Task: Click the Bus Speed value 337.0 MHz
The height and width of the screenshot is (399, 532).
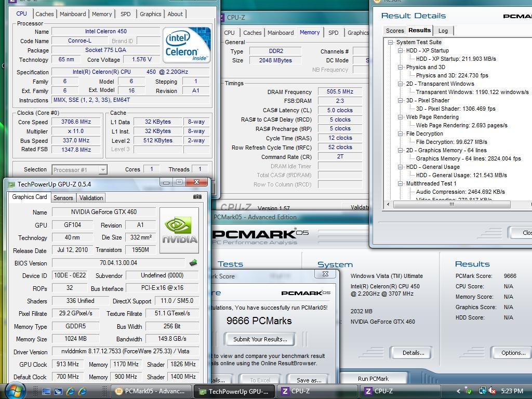Action: (76, 140)
